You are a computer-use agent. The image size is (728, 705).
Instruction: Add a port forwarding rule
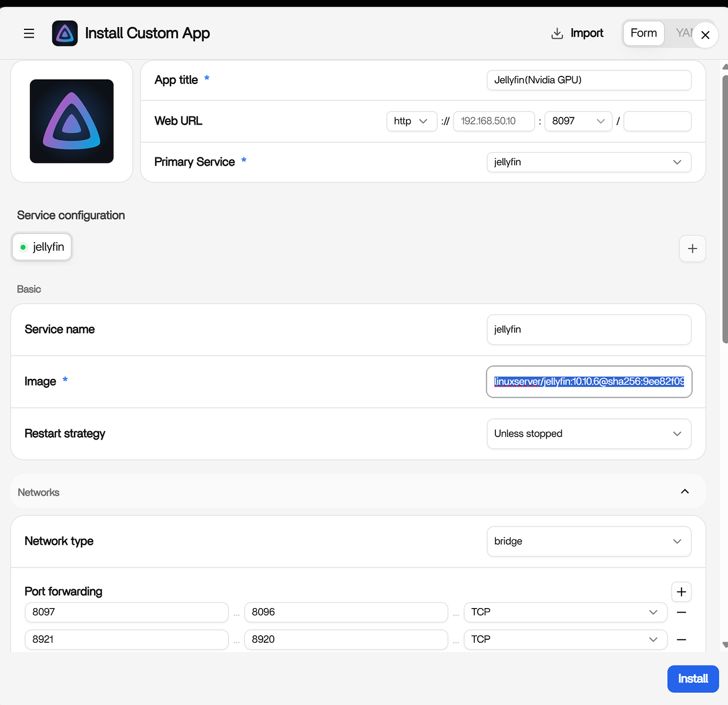point(681,592)
